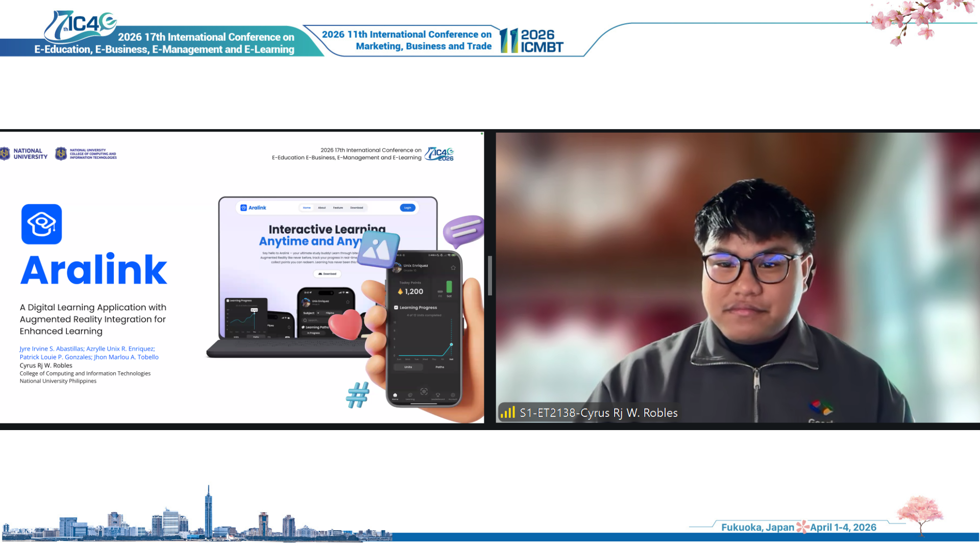Click the large Aralink title text
The image size is (980, 551).
(94, 269)
